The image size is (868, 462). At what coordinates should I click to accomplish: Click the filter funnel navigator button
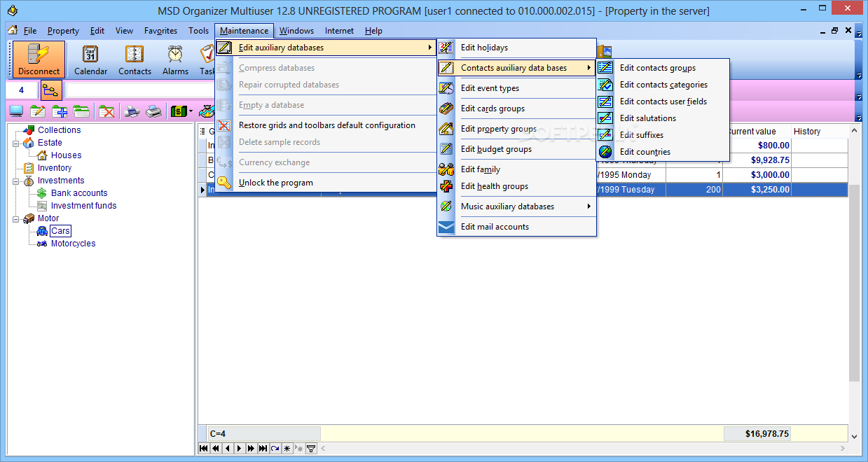click(311, 448)
